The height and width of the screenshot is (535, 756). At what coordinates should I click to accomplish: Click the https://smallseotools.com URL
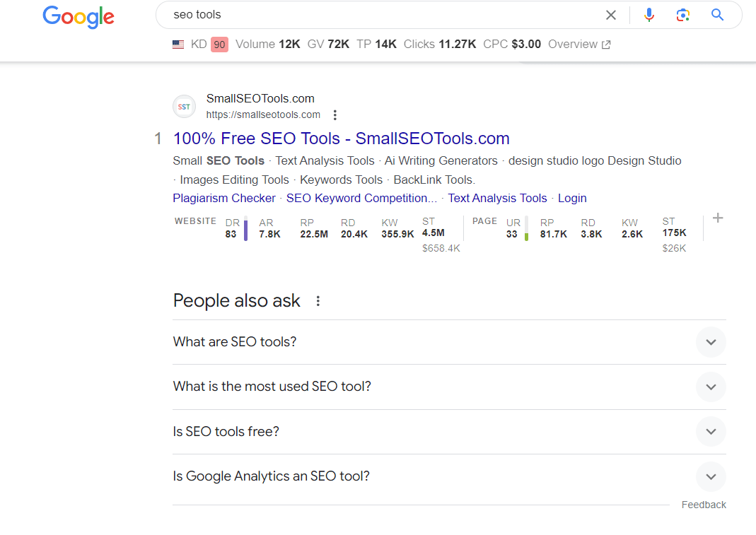[263, 114]
